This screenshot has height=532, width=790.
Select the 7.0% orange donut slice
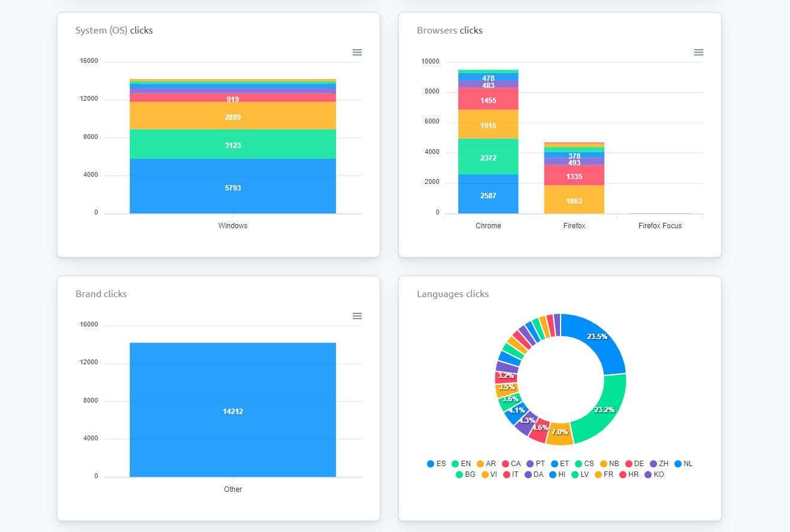(x=560, y=433)
